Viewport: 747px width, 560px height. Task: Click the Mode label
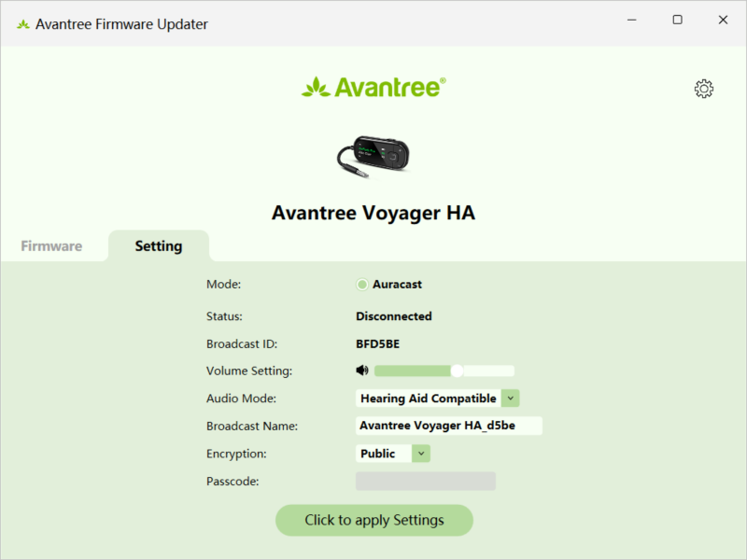click(223, 285)
